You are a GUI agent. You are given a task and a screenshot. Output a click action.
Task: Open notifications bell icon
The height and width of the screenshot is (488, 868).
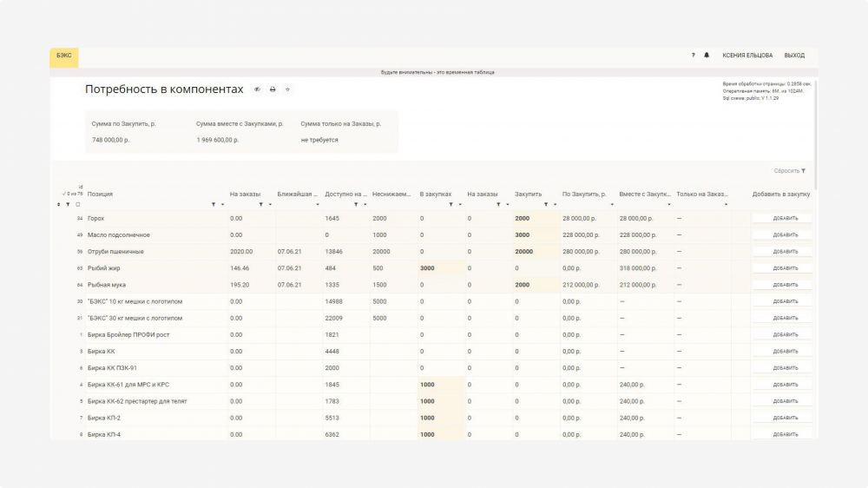[707, 56]
